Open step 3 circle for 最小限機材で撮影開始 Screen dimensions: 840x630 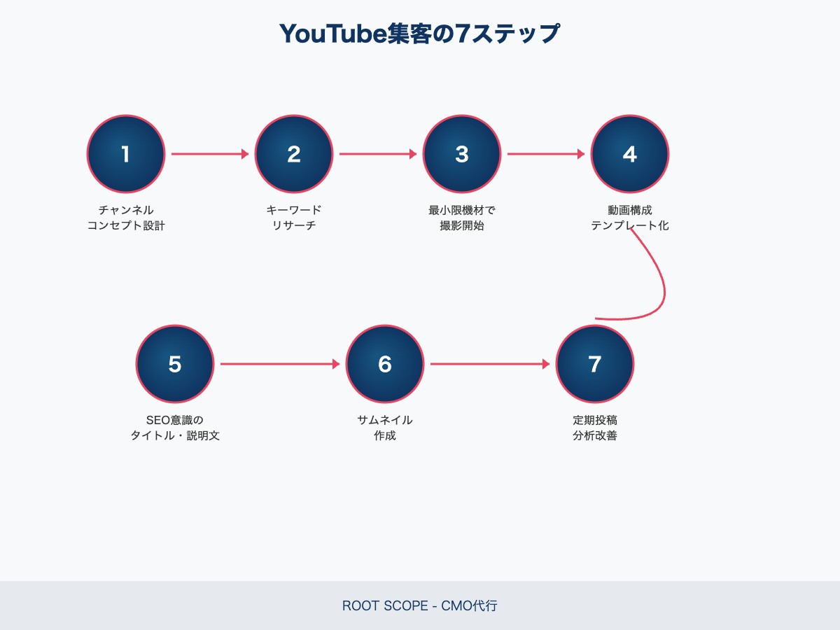click(461, 154)
